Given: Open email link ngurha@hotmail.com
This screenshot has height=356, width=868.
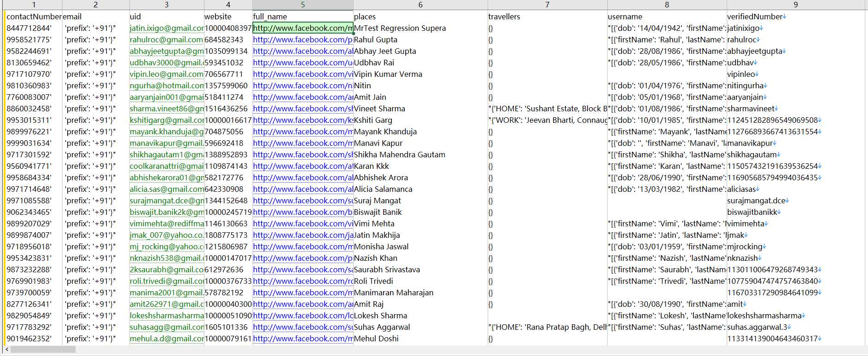Looking at the screenshot, I should [x=166, y=86].
